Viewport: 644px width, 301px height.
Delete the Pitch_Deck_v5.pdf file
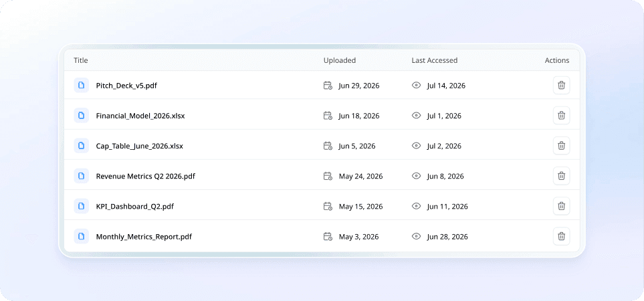click(x=561, y=86)
